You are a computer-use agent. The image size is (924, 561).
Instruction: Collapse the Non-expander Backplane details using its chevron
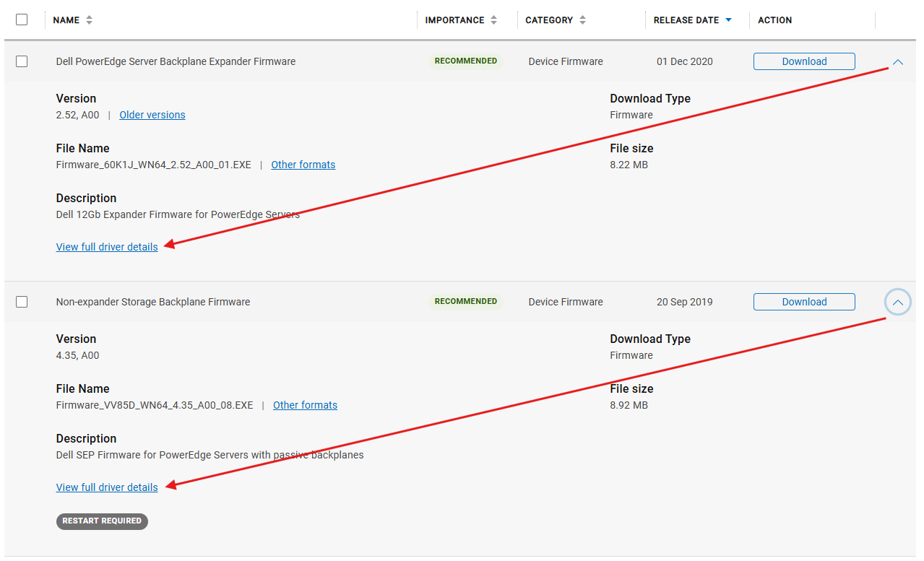coord(897,301)
